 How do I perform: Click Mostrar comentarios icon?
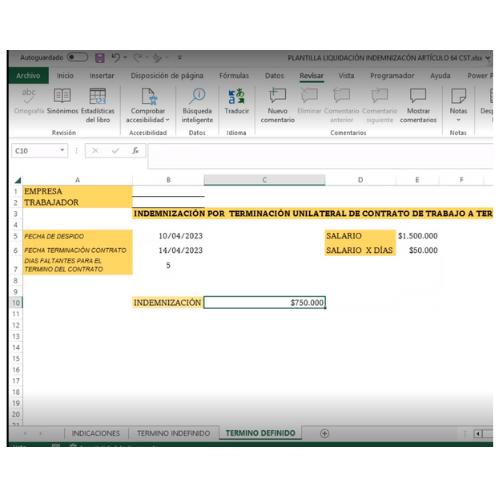click(418, 96)
